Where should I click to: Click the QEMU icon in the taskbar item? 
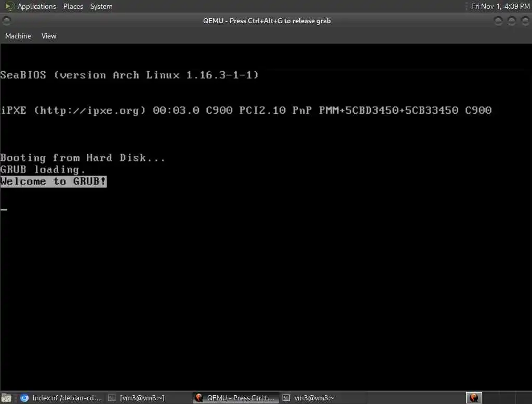pos(199,398)
